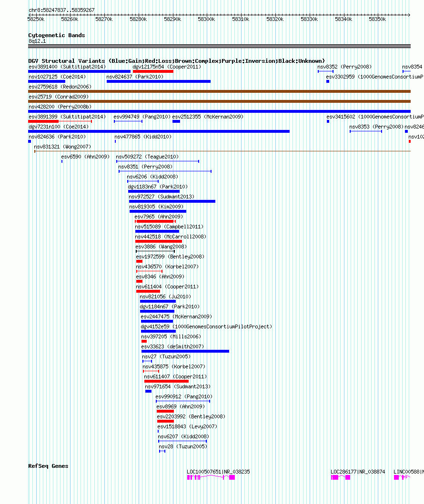
Task: Click nsv821056 (Ju2010) label
Action: 165,296
